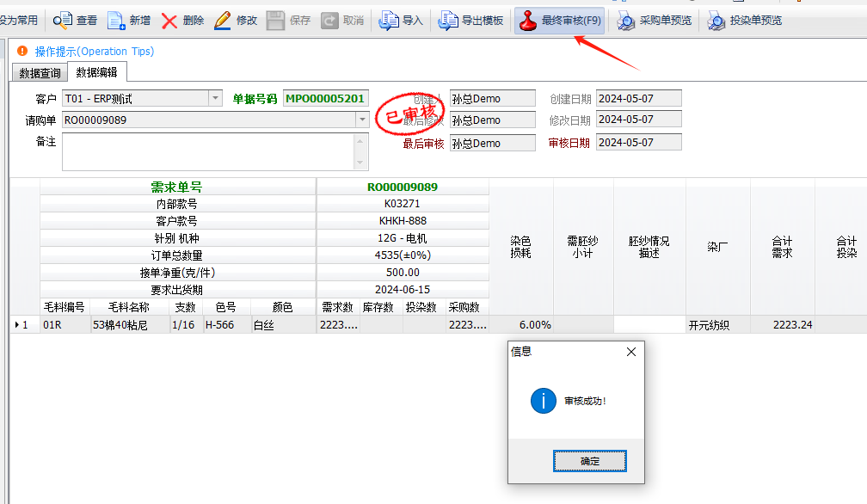Click the 毛料名称 column header
Viewport: 867px width, 504px height.
129,307
